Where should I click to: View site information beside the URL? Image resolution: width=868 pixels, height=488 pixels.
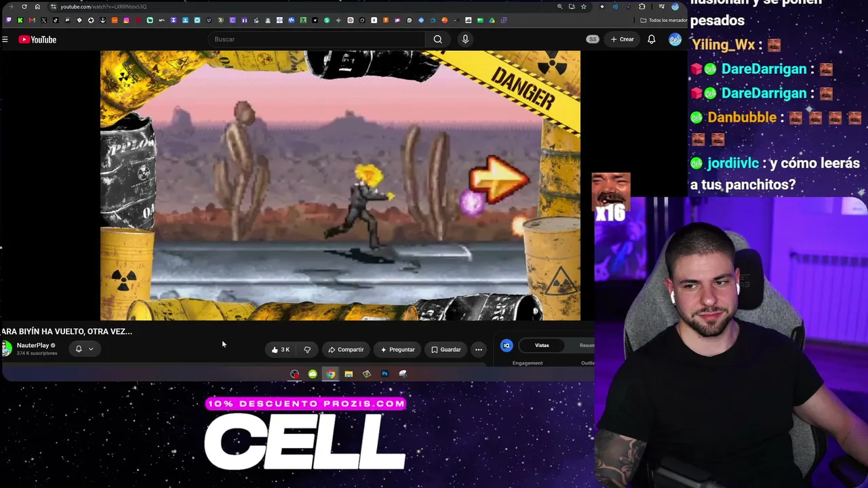[53, 7]
